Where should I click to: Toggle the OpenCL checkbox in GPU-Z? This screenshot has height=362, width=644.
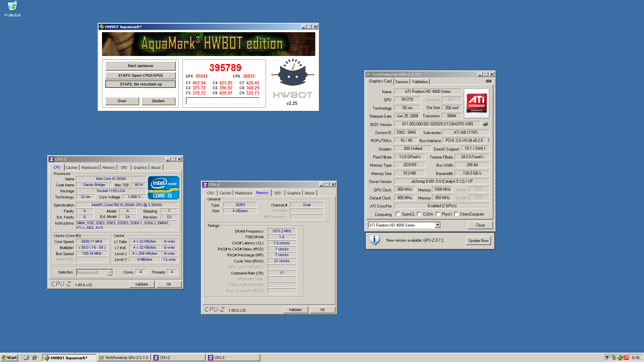[398, 214]
